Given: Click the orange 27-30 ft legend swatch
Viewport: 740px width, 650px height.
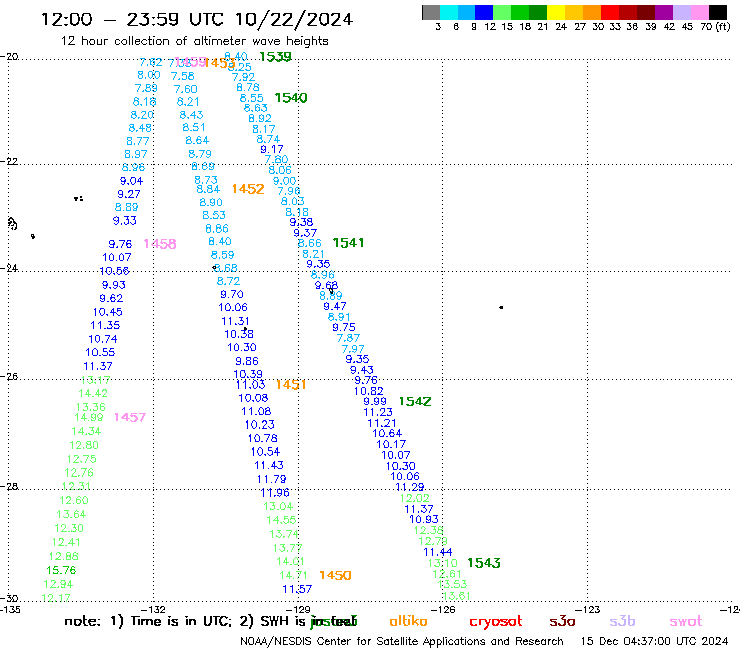Looking at the screenshot, I should click(x=592, y=12).
